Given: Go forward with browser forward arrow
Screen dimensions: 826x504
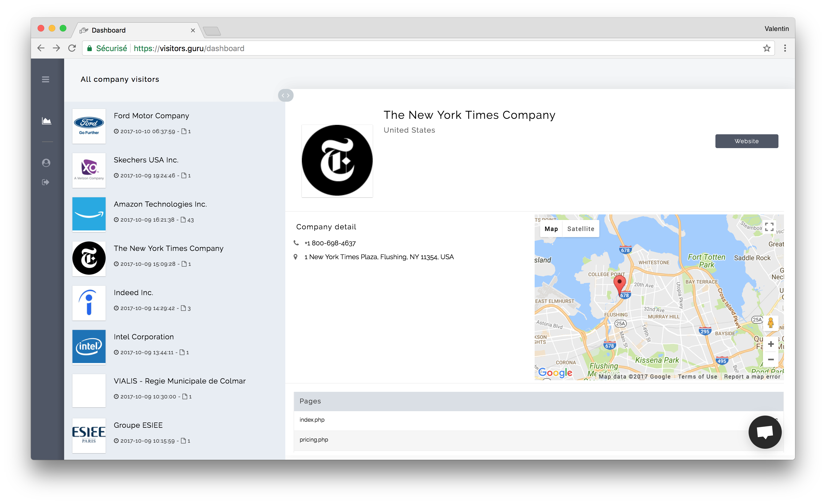Looking at the screenshot, I should (x=56, y=48).
